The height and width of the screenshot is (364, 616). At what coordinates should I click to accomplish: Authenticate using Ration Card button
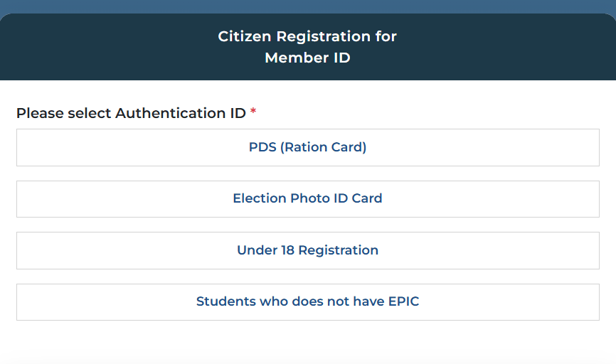[x=307, y=148]
